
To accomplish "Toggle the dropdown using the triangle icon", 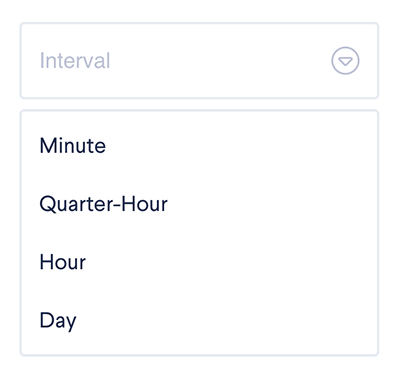I will click(x=345, y=60).
